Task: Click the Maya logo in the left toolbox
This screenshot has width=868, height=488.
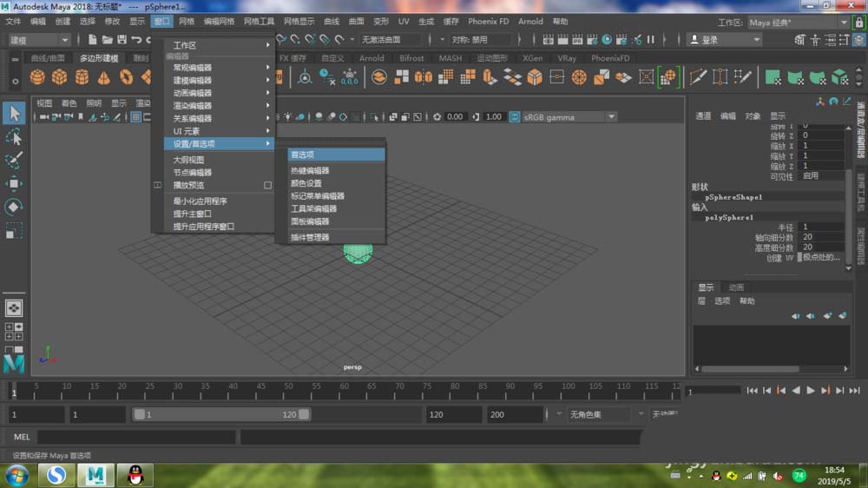Action: tap(14, 363)
